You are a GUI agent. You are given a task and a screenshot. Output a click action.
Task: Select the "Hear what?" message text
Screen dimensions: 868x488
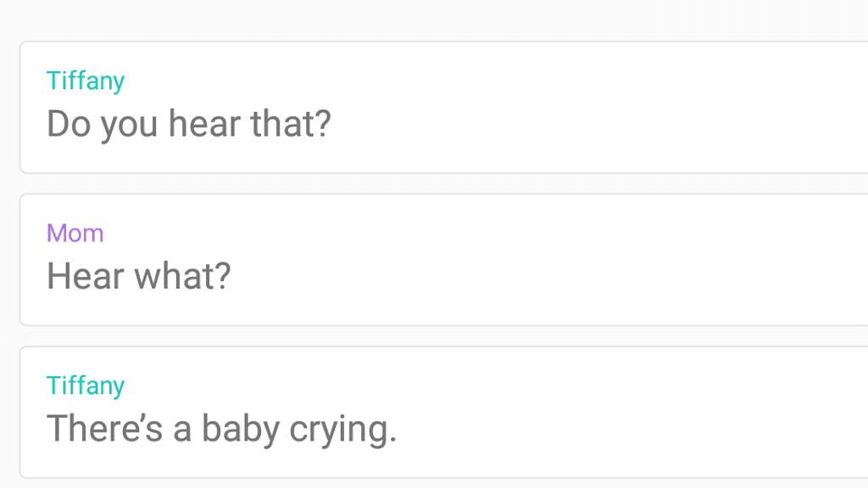[138, 276]
